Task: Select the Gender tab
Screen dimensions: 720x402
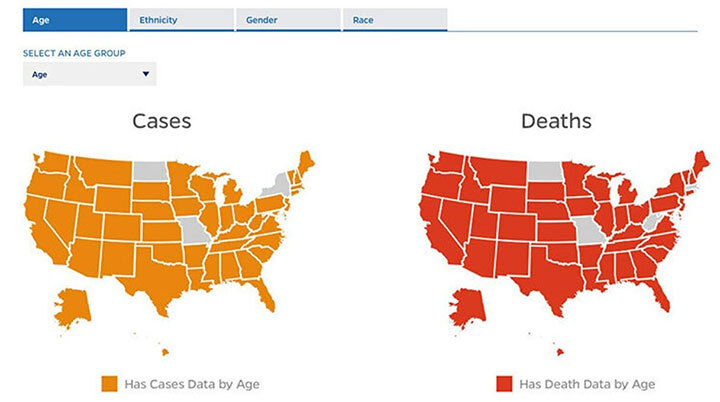Action: pos(288,20)
